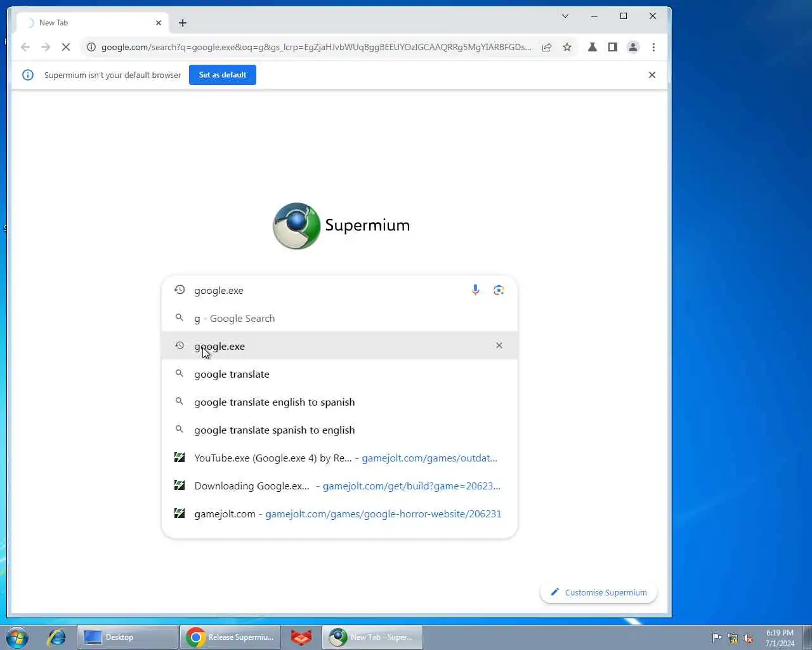The width and height of the screenshot is (812, 650).
Task: Open the red taskbar application icon
Action: [x=301, y=637]
